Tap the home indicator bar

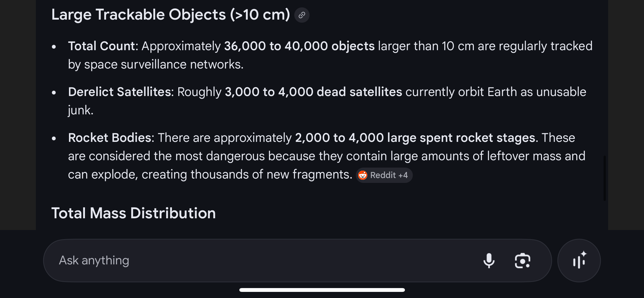pyautogui.click(x=322, y=290)
